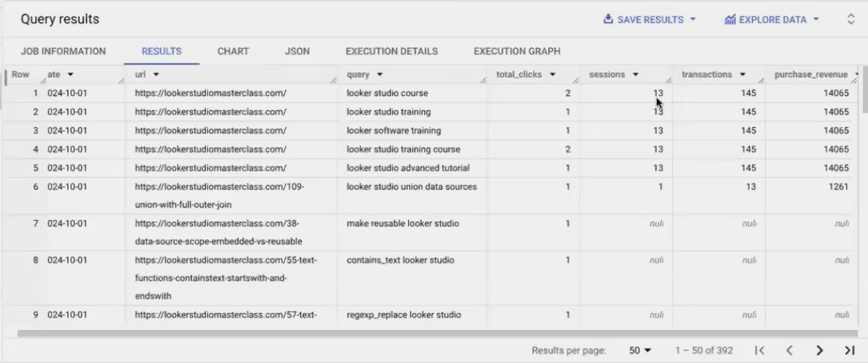Click the vertical scrollbar beside the table
The height and width of the screenshot is (363, 868).
tap(864, 89)
